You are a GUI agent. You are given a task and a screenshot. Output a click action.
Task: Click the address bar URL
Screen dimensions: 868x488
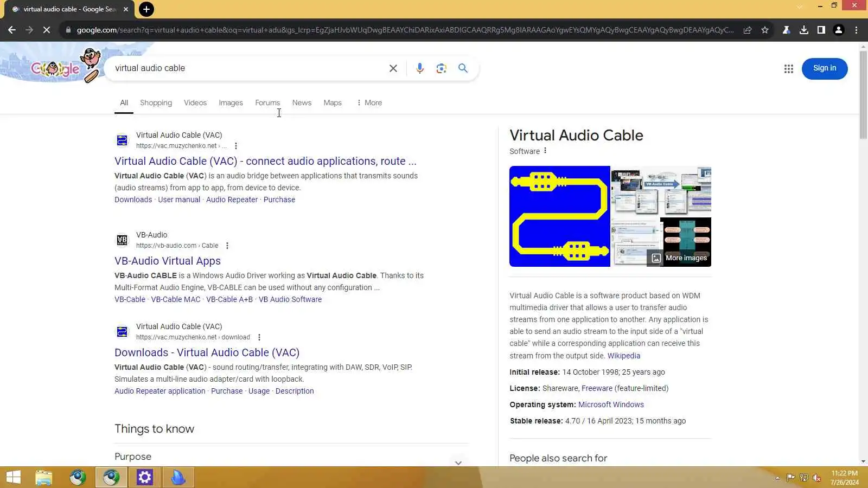pyautogui.click(x=405, y=30)
